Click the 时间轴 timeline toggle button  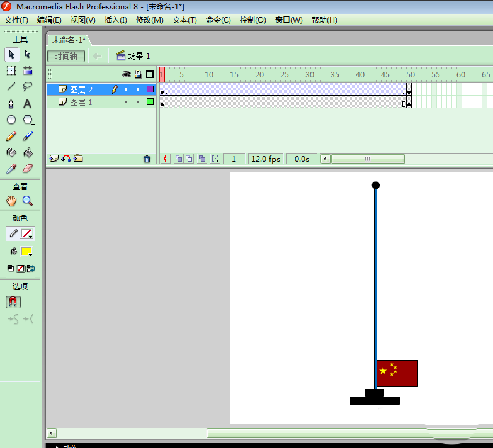point(66,56)
